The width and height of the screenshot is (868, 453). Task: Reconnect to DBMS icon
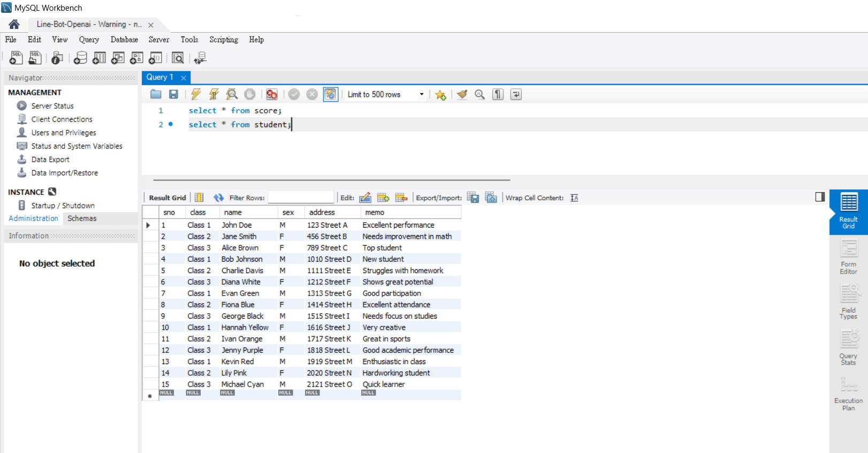200,58
